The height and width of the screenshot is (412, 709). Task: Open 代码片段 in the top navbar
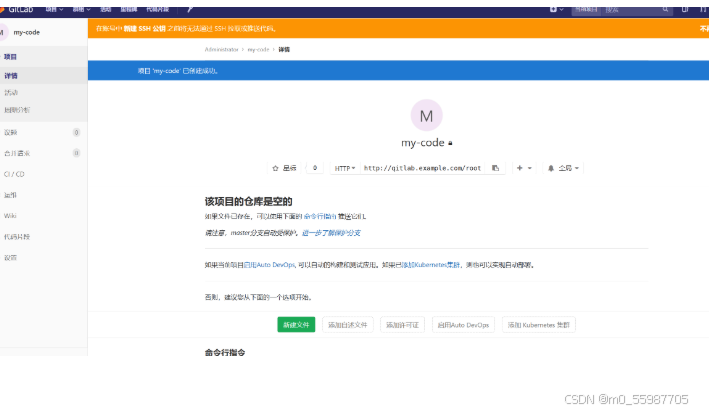pyautogui.click(x=157, y=9)
